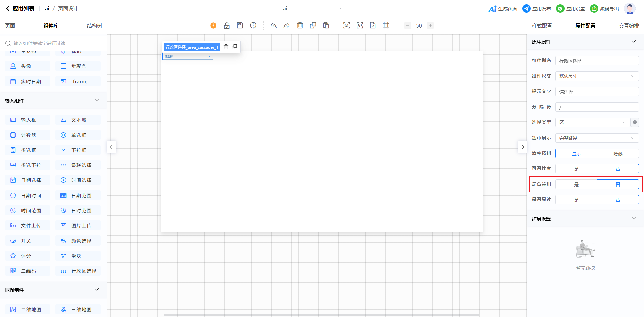644x317 pixels.
Task: Switch to the 结构树 tab
Action: [94, 26]
